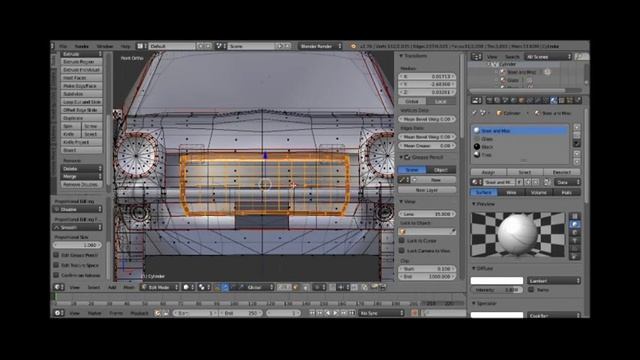640x360 pixels.
Task: Open the Material properties tab icon
Action: 553,100
